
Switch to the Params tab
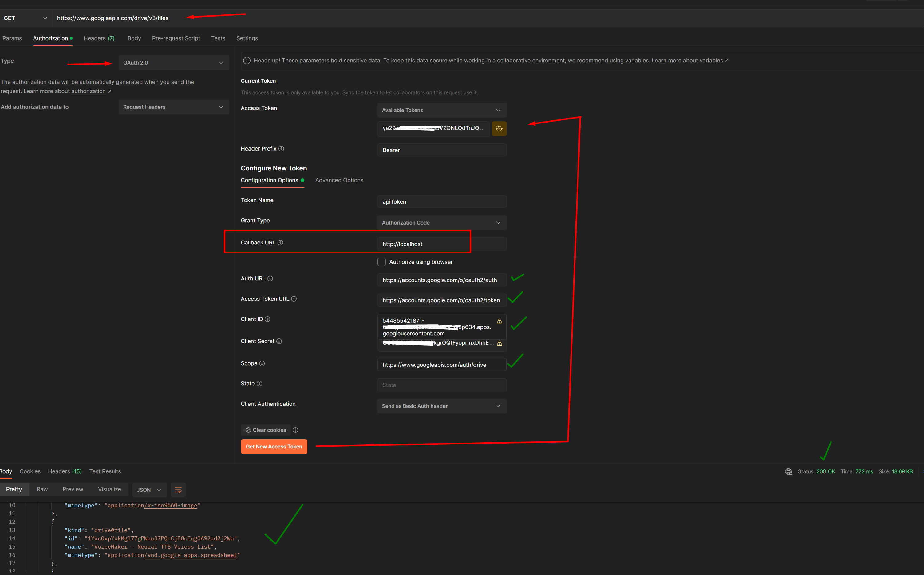[12, 38]
